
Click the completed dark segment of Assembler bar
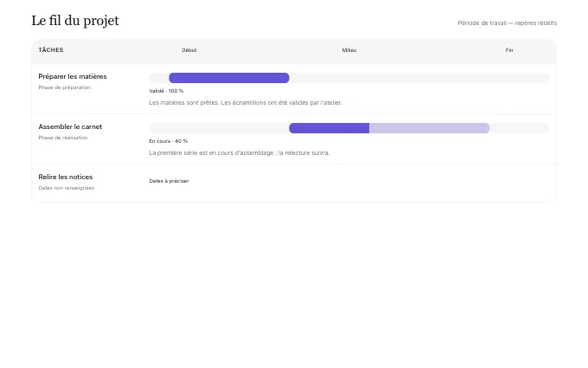(x=329, y=128)
